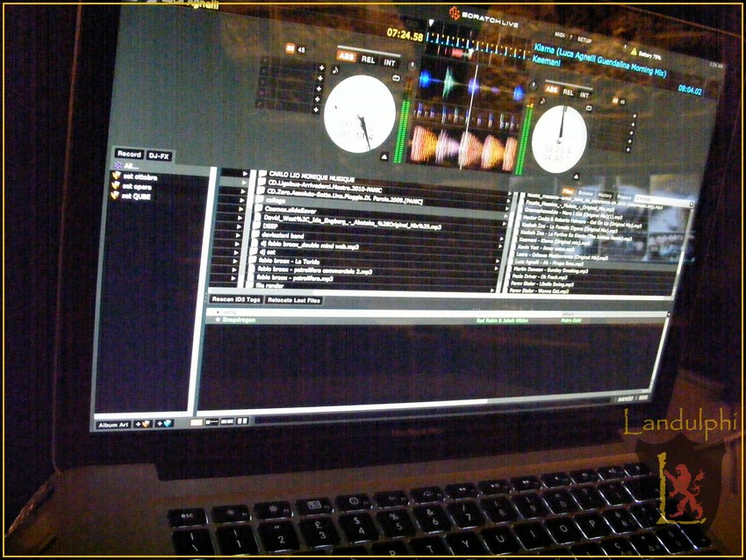This screenshot has width=746, height=560.
Task: Open the SETUP screen
Action: pyautogui.click(x=585, y=40)
